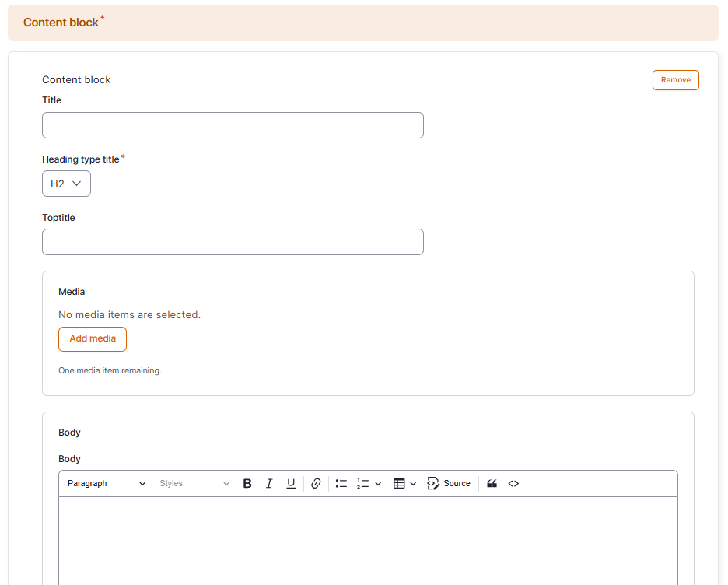Click the 'Heading type title' label

click(81, 159)
